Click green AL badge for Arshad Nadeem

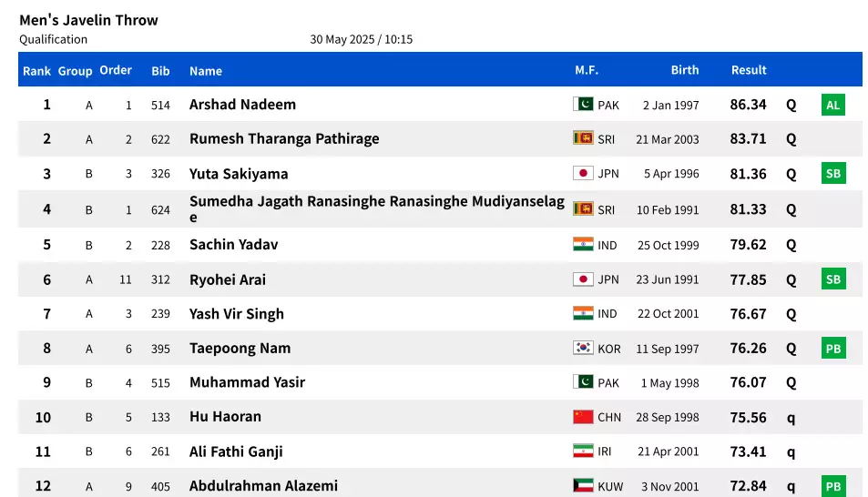[832, 105]
